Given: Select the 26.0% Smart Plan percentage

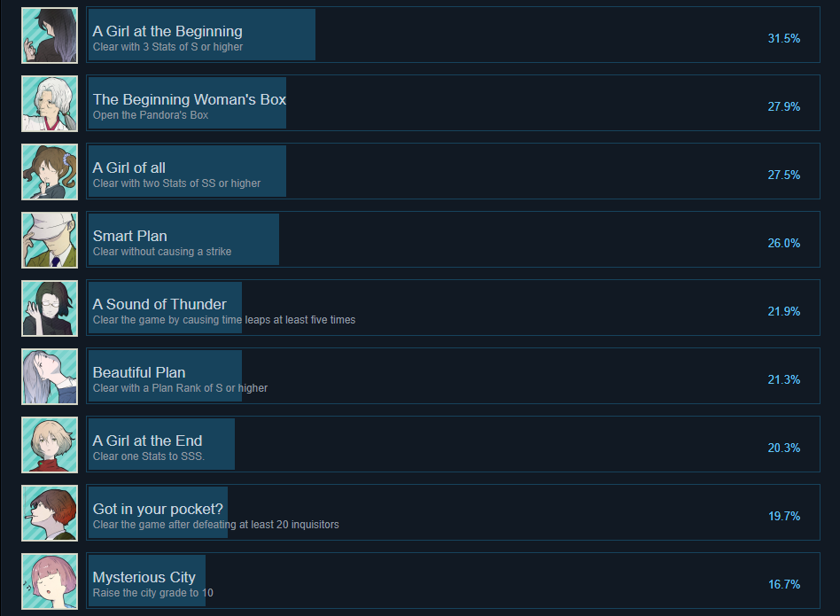Looking at the screenshot, I should tap(783, 243).
